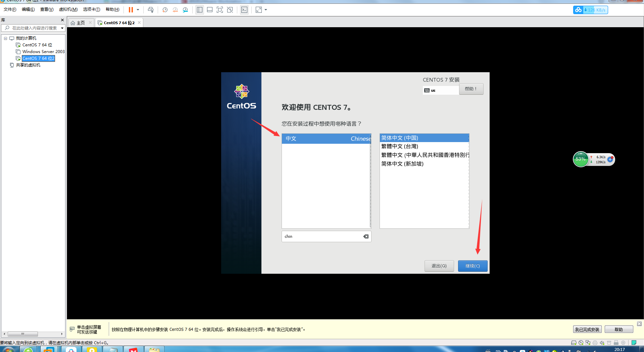
Task: Click the printer status icon
Action: click(595, 343)
